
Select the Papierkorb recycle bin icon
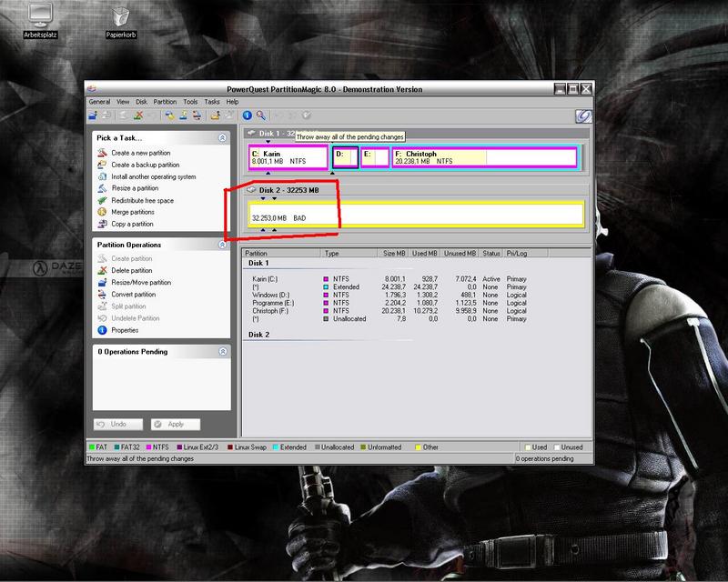pos(121,22)
